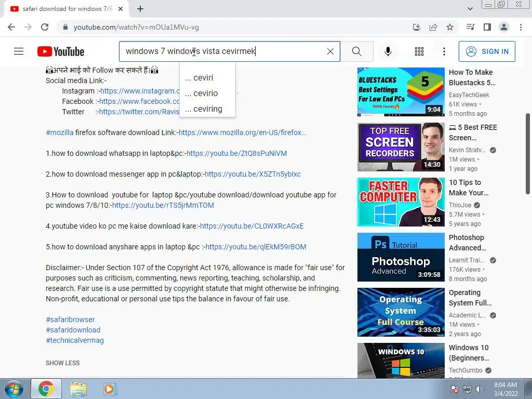Visit the TechGumbo channel name
The height and width of the screenshot is (399, 532).
tap(465, 370)
